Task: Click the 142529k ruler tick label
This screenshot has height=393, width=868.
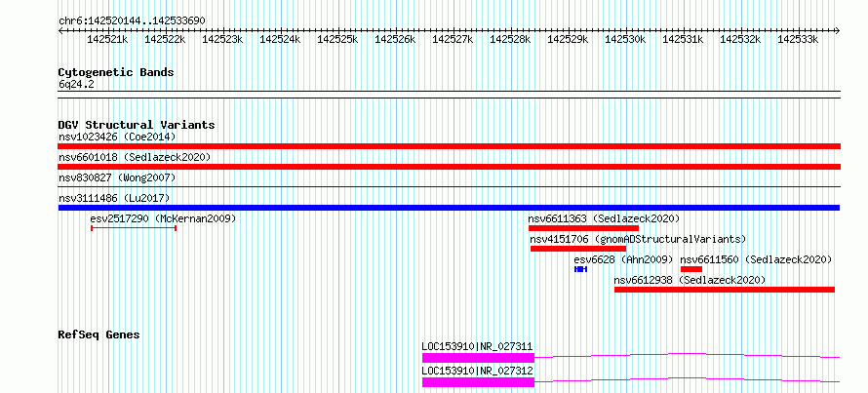Action: tap(569, 39)
